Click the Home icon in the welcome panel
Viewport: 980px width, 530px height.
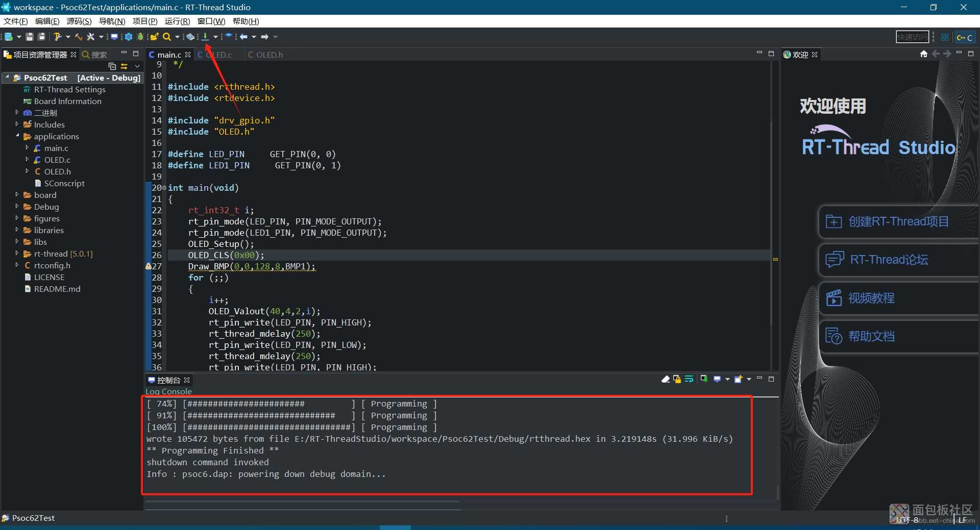pos(923,54)
